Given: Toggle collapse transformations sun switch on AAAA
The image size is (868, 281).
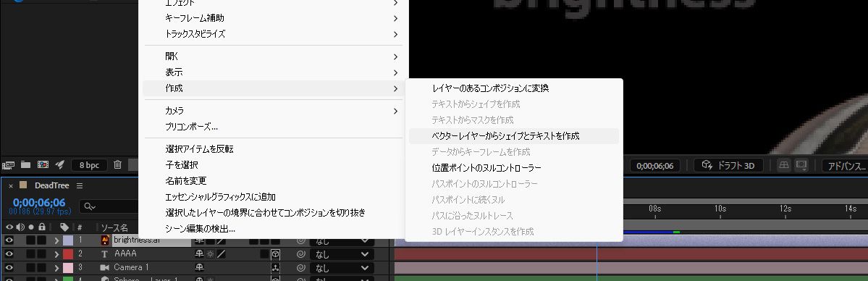Looking at the screenshot, I should [x=210, y=254].
